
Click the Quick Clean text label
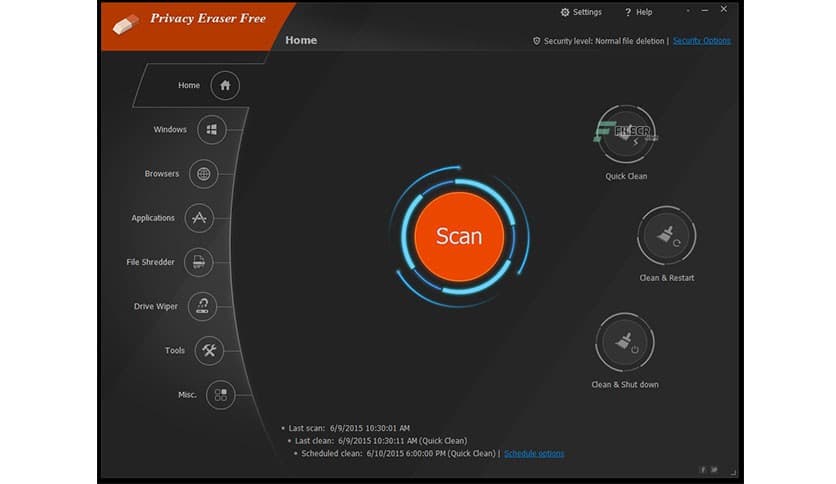click(x=626, y=176)
